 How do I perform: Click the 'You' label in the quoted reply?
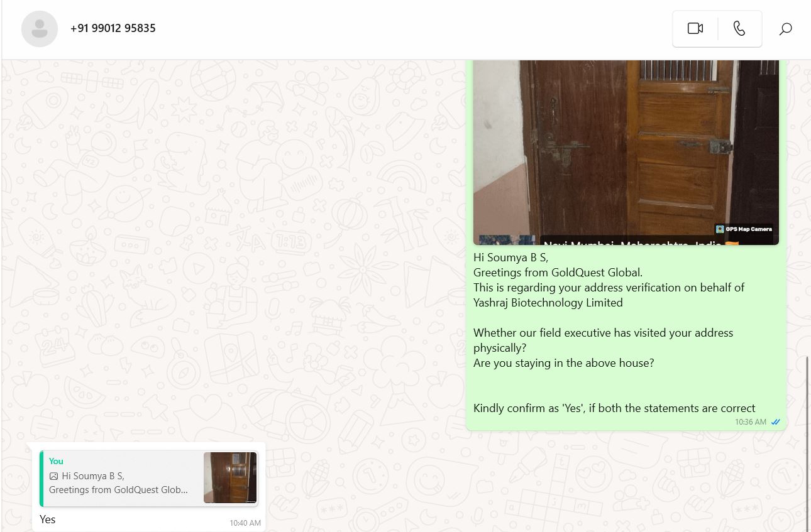pyautogui.click(x=56, y=461)
